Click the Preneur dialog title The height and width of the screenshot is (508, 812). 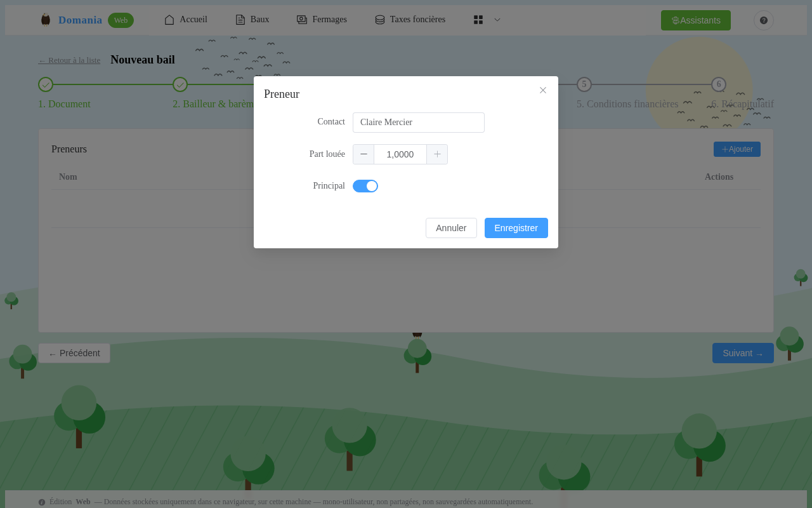point(282,94)
